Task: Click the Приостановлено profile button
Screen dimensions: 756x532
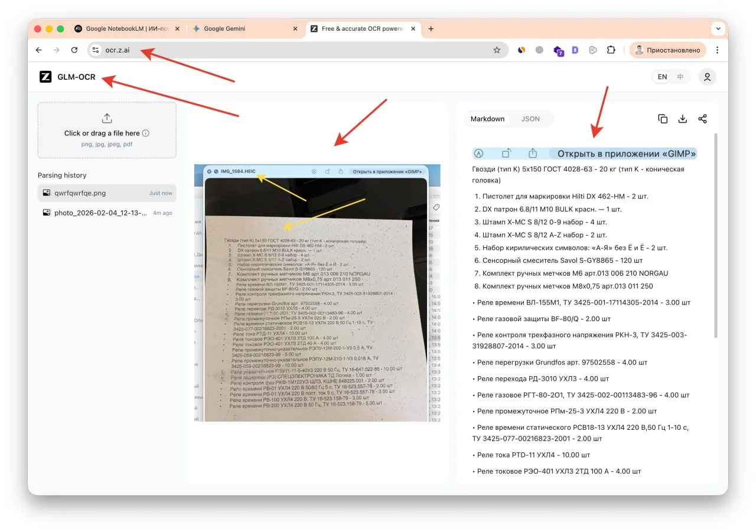Action: pos(667,50)
